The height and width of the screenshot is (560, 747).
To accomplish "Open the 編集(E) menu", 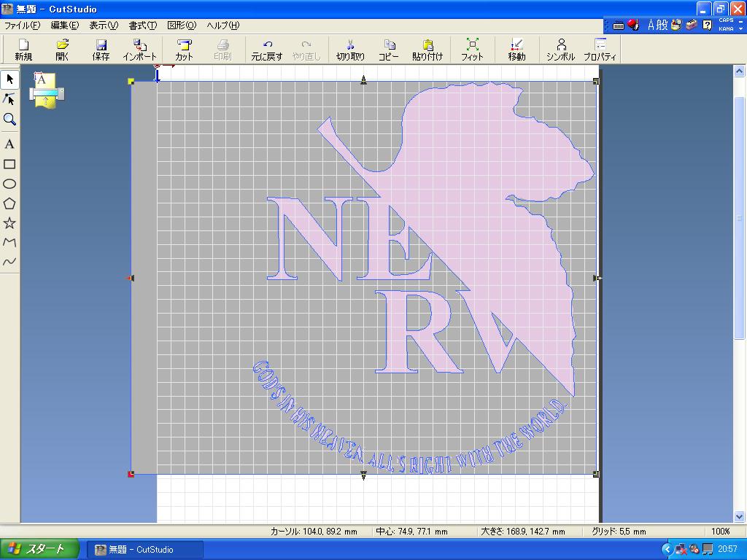I will click(64, 26).
